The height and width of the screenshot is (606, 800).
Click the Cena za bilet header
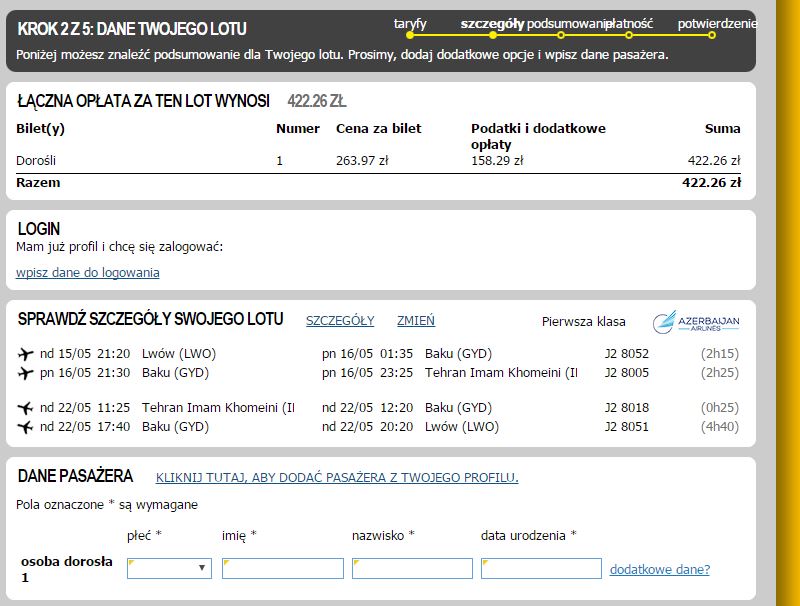379,129
